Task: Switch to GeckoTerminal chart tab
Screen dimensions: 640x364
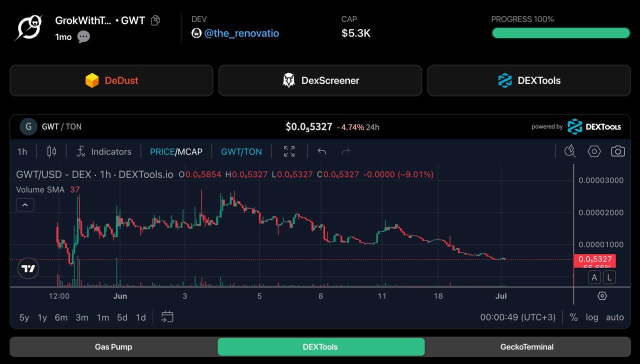Action: (x=527, y=346)
